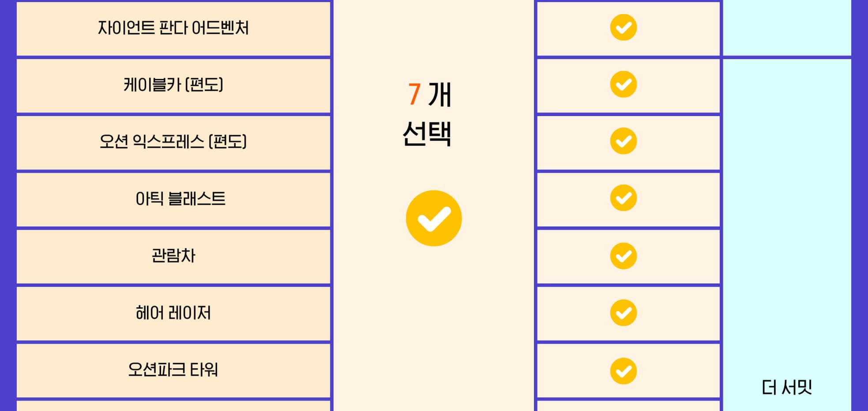Image resolution: width=868 pixels, height=411 pixels.
Task: Toggle the checkmark in the 헤어 레이저 row
Action: (x=623, y=313)
